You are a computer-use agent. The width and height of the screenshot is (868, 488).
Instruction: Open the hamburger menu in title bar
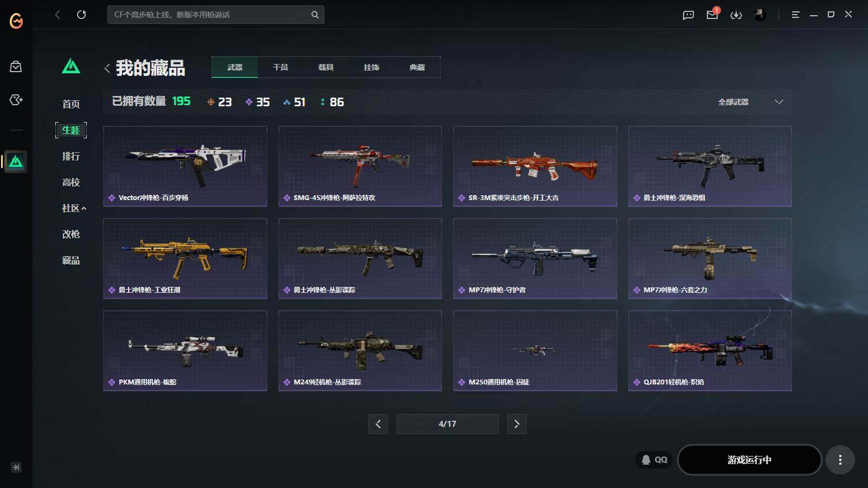tap(795, 15)
